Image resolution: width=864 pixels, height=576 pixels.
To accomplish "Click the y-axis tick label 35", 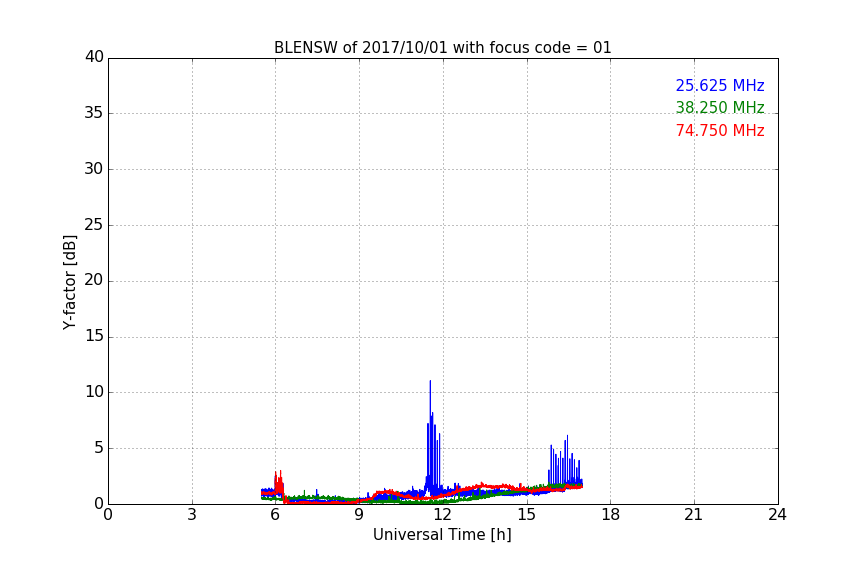I will [94, 113].
